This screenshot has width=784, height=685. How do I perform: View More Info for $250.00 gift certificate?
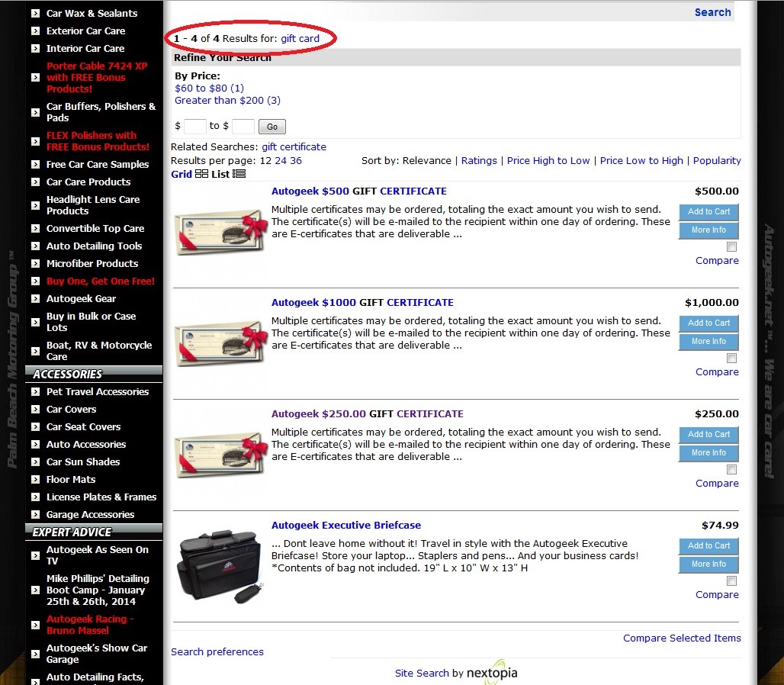point(708,453)
